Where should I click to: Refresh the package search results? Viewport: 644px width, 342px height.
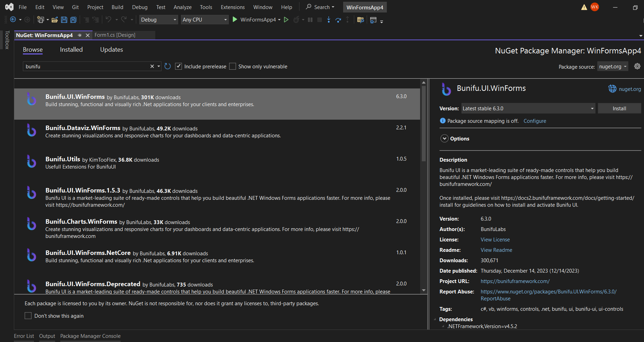(x=168, y=66)
